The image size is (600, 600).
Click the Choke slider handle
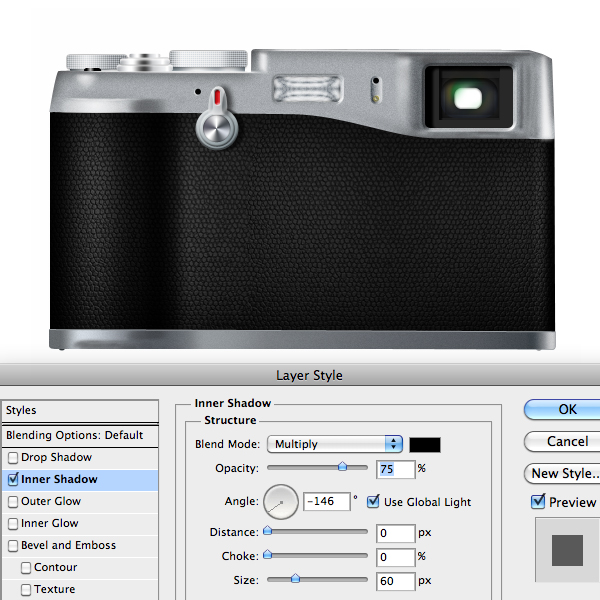tap(268, 554)
